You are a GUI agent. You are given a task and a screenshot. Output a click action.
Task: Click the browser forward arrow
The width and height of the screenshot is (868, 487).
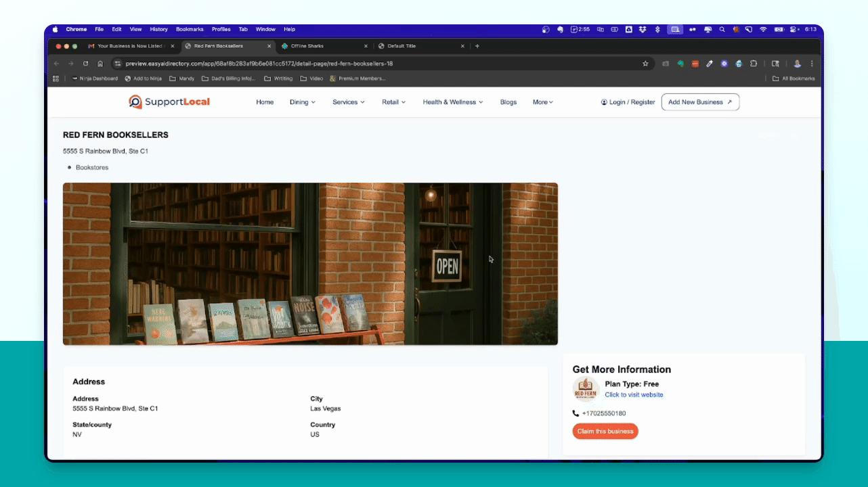[70, 64]
